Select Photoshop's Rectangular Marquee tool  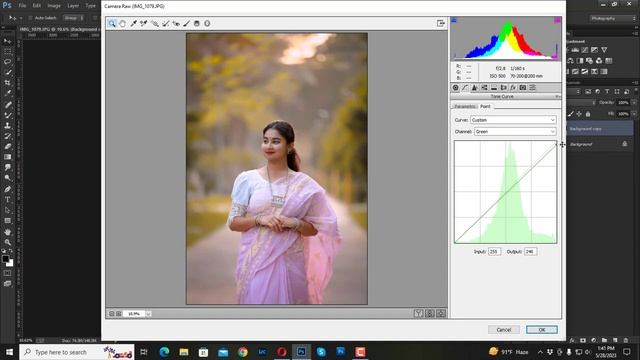7,51
